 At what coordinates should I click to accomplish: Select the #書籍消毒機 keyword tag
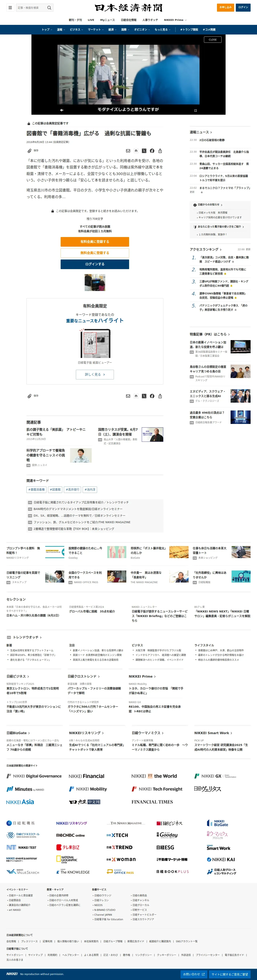[36, 490]
